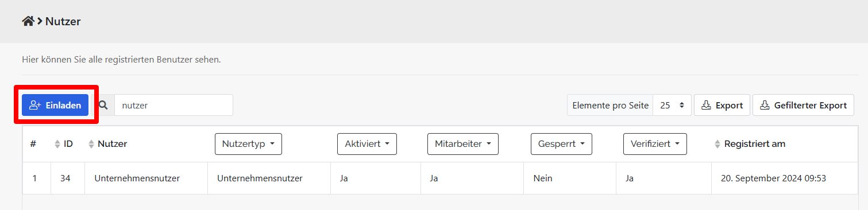The image size is (868, 210).
Task: Click the Gefilterter Export download icon
Action: point(765,105)
